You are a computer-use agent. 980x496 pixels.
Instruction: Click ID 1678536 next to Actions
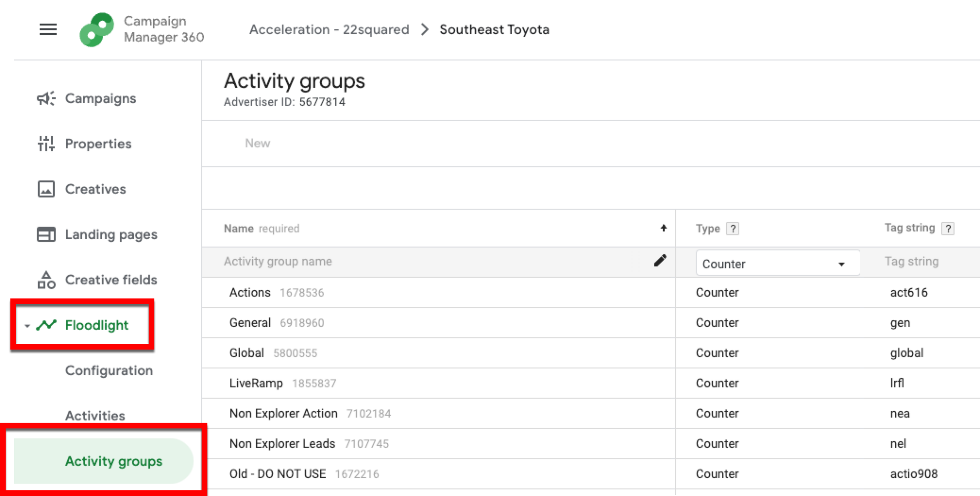click(302, 293)
